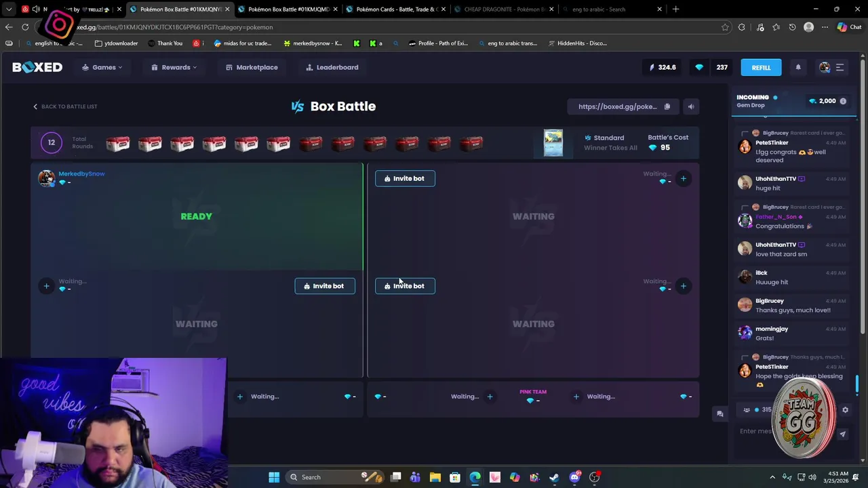Viewport: 868px width, 488px height.
Task: Join lower-right slot with the plus icon
Action: (x=684, y=286)
